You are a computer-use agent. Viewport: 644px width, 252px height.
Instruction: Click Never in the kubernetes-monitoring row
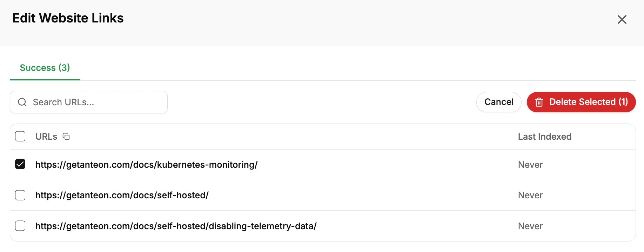pos(530,165)
